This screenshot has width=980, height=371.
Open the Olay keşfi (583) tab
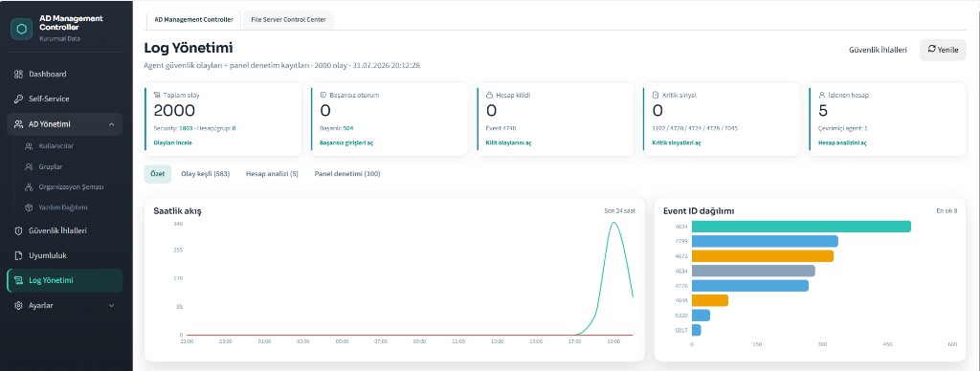point(205,174)
